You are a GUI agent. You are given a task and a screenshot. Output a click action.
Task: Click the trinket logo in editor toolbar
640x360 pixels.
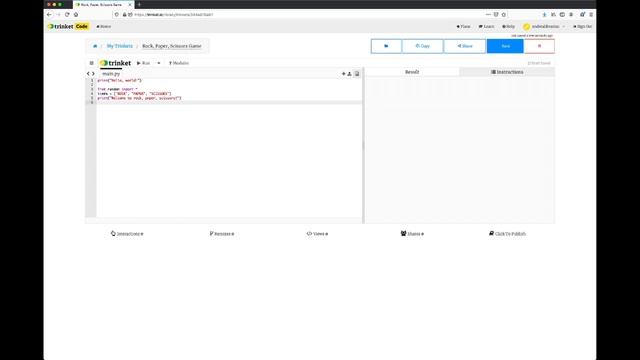pos(116,63)
